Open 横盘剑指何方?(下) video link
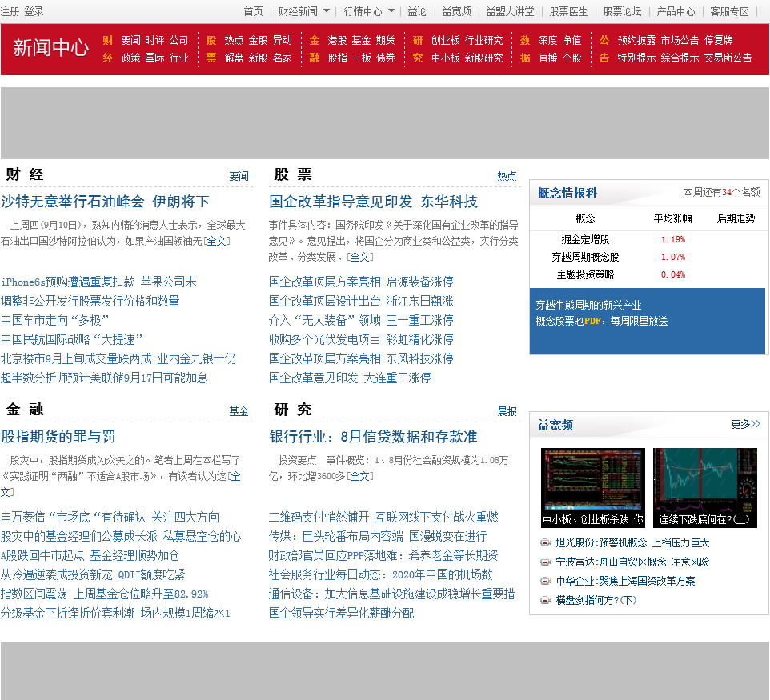Image resolution: width=770 pixels, height=700 pixels. click(x=596, y=600)
